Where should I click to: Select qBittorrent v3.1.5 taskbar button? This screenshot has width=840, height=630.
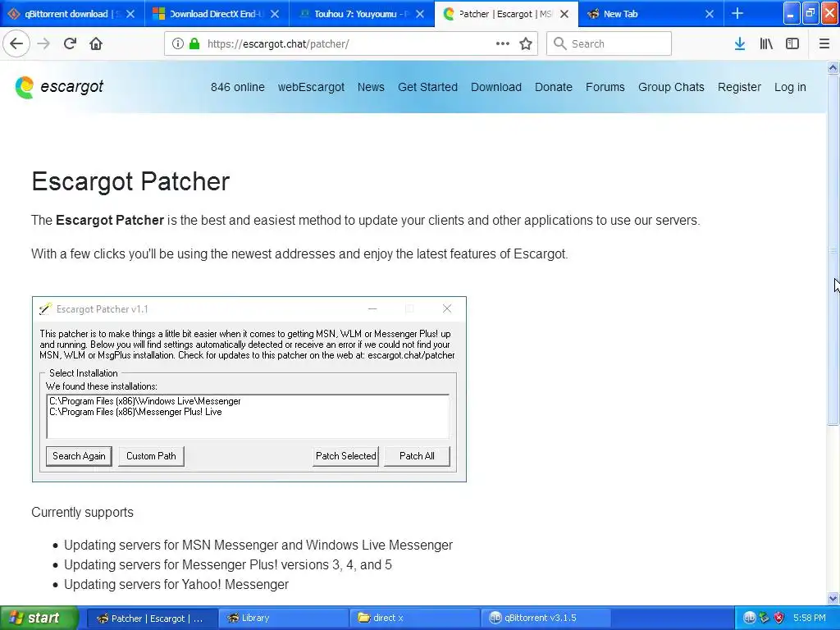click(x=546, y=618)
